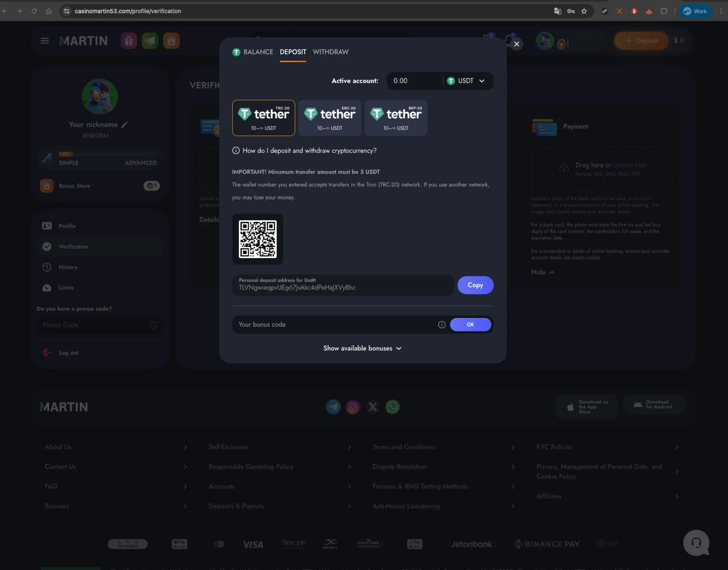The width and height of the screenshot is (728, 570).
Task: Open Anti-Money Laundering footer link
Action: (x=444, y=506)
